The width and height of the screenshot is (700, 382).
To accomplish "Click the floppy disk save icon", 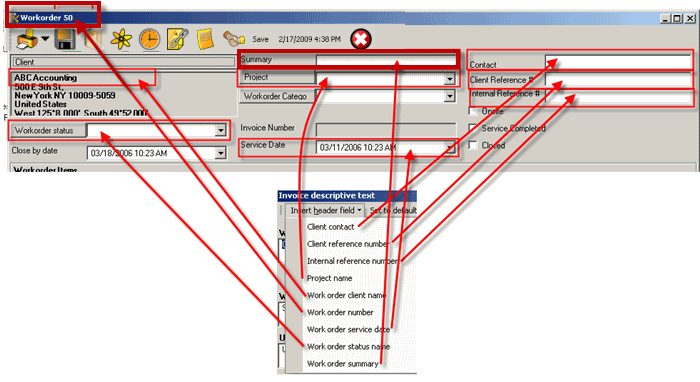I will tap(65, 39).
